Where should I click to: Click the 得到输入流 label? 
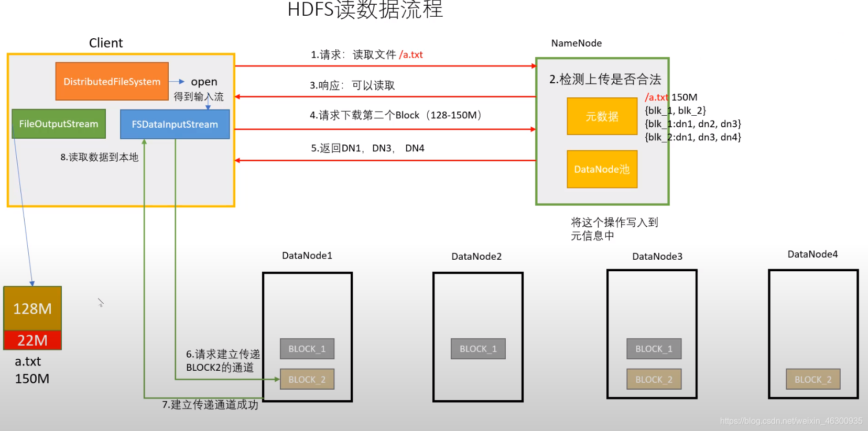click(x=199, y=96)
